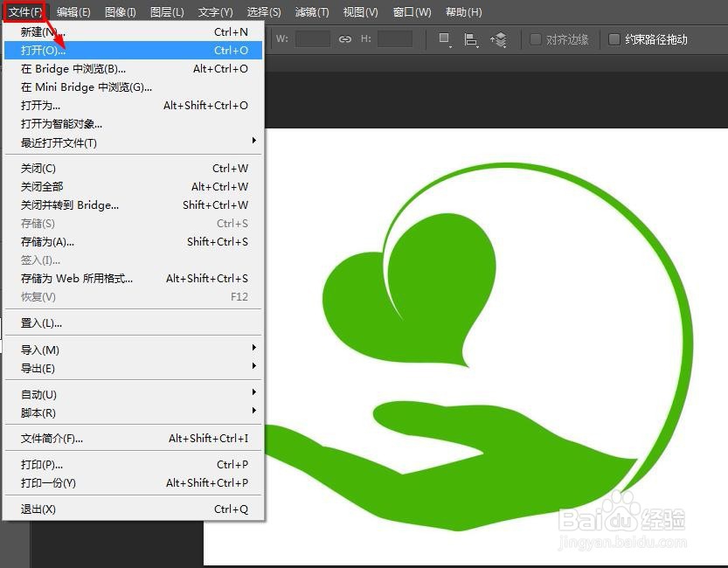This screenshot has width=728, height=568.
Task: Open the path arrangement icon
Action: coord(499,40)
